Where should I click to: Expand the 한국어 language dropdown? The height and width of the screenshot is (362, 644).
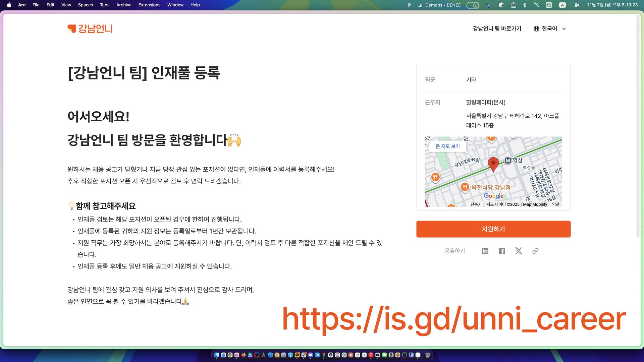click(x=550, y=29)
